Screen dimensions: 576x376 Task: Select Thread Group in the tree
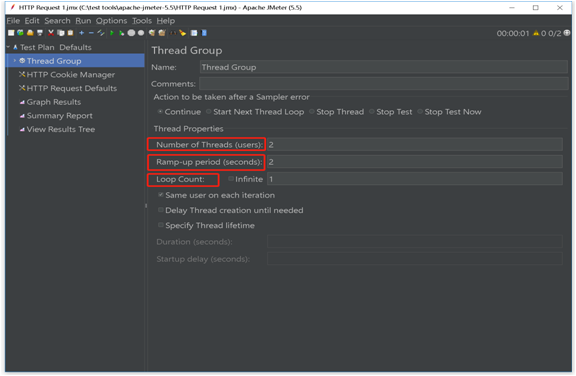point(54,61)
